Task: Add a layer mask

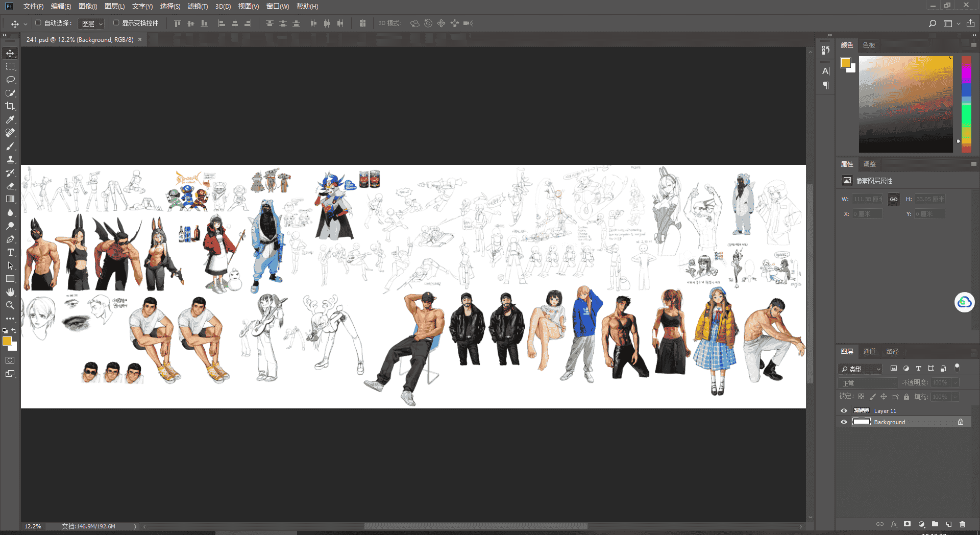Action: (907, 524)
